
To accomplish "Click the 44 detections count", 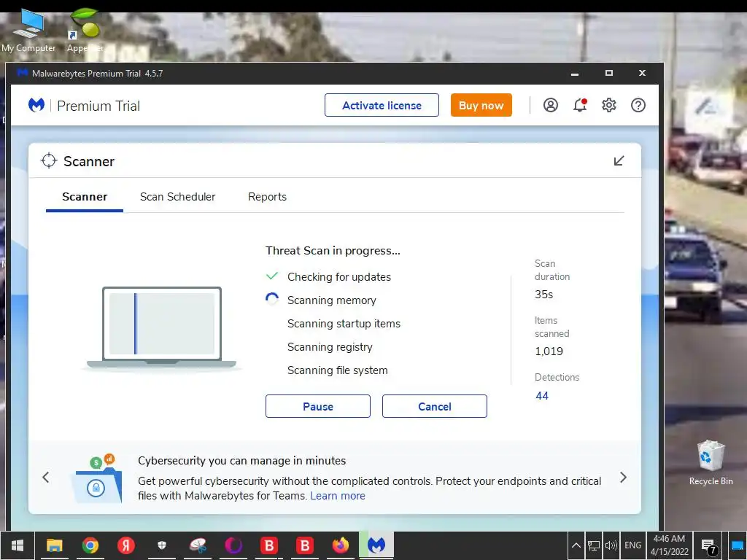I will click(542, 396).
